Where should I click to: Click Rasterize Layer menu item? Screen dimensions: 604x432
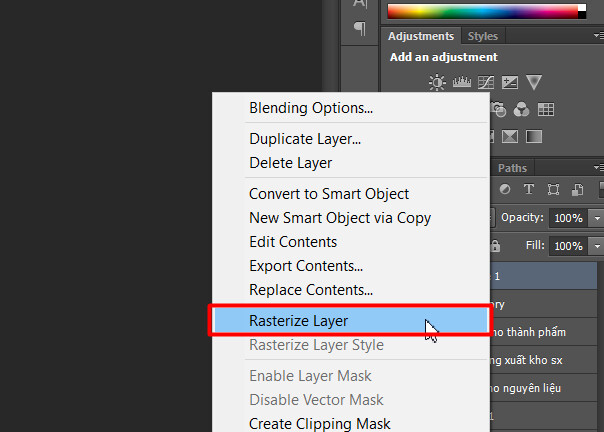(x=350, y=321)
